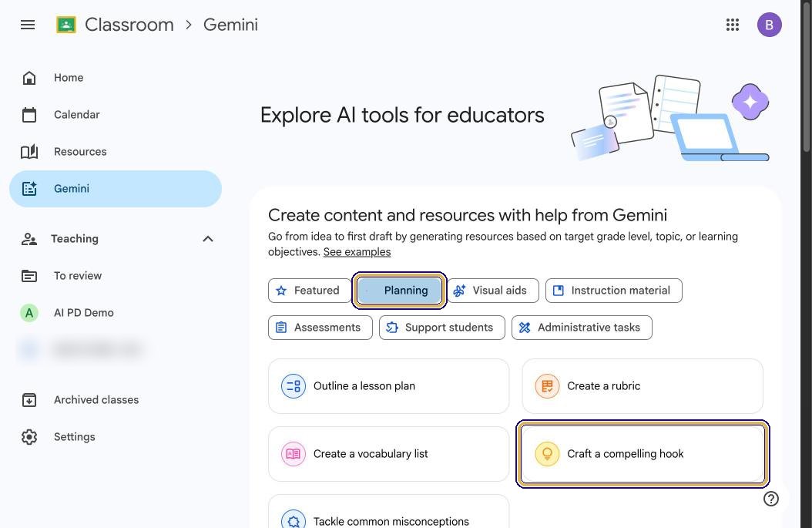Screen dimensions: 812x528
Task: Click the Explore AI tools for educators heading
Action: [402, 115]
